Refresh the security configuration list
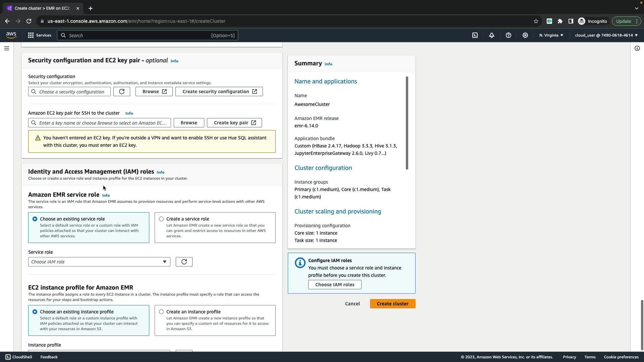 pyautogui.click(x=122, y=92)
